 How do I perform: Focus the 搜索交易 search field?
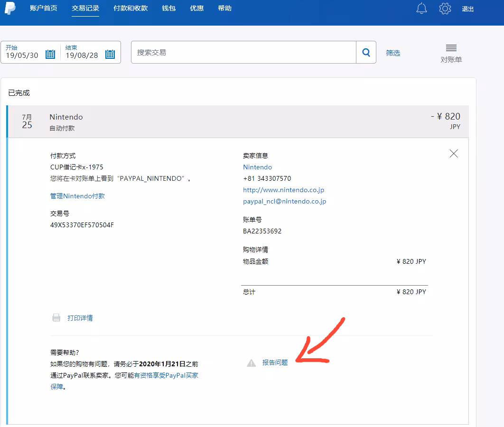point(243,52)
